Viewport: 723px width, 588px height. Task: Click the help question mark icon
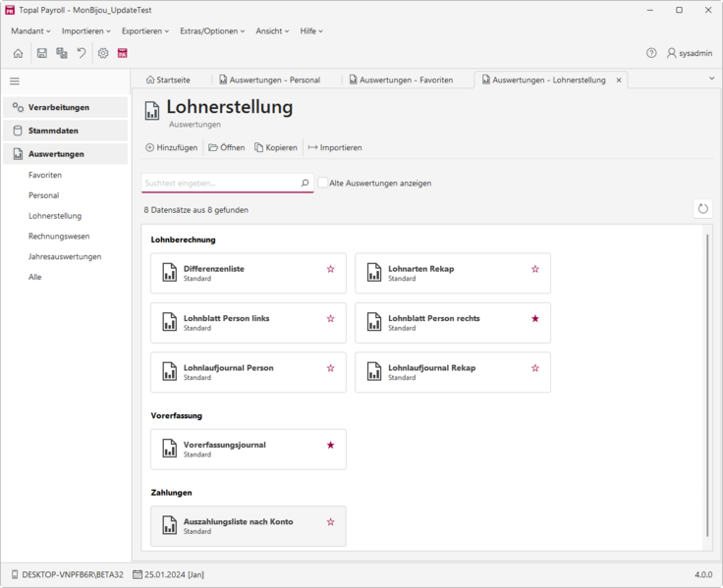[x=651, y=53]
